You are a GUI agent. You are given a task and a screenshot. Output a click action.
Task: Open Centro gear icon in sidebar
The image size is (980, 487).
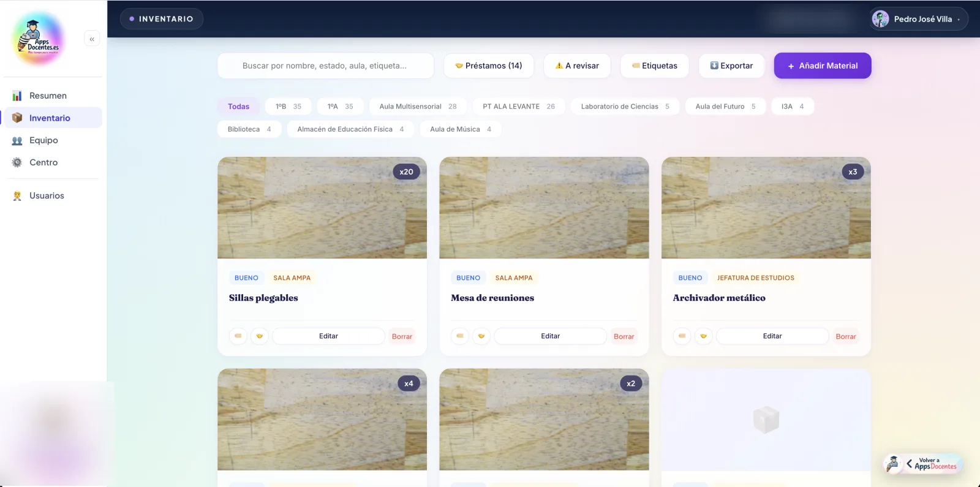click(x=17, y=162)
